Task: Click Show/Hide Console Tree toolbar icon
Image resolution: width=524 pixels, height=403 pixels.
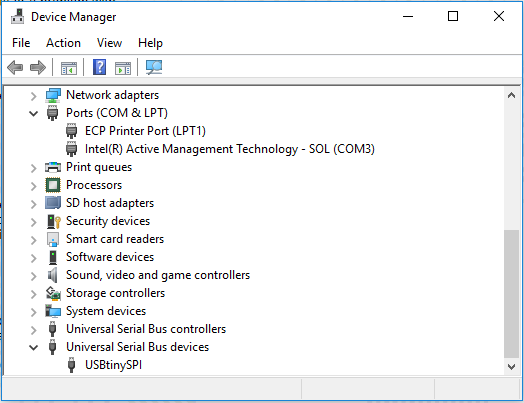Action: [69, 68]
